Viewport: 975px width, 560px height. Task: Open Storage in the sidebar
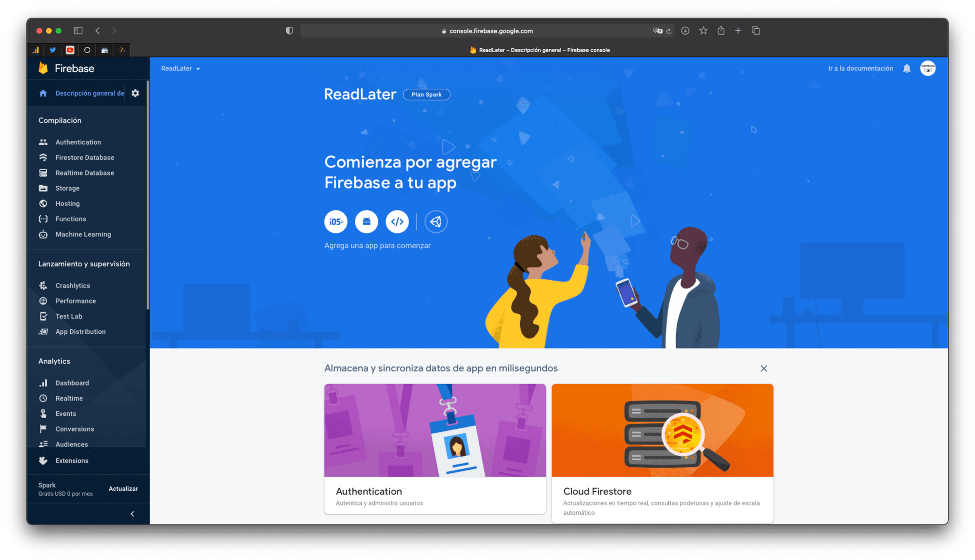tap(67, 188)
